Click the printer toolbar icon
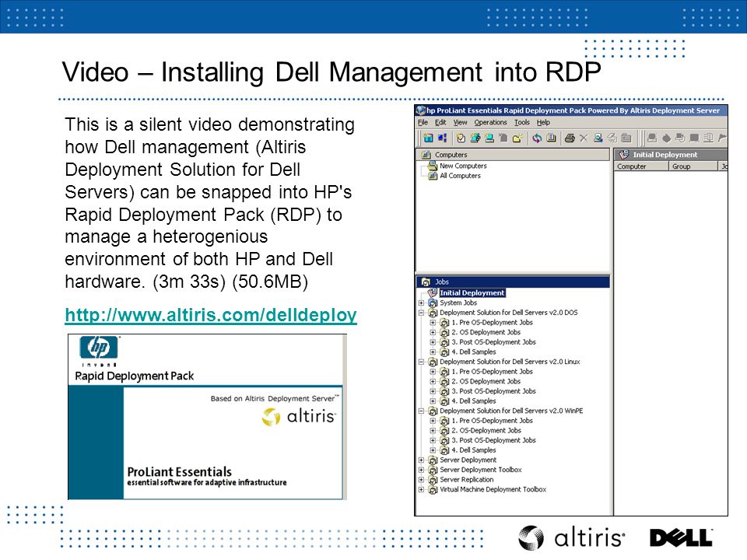Image resolution: width=747 pixels, height=560 pixels. click(570, 138)
